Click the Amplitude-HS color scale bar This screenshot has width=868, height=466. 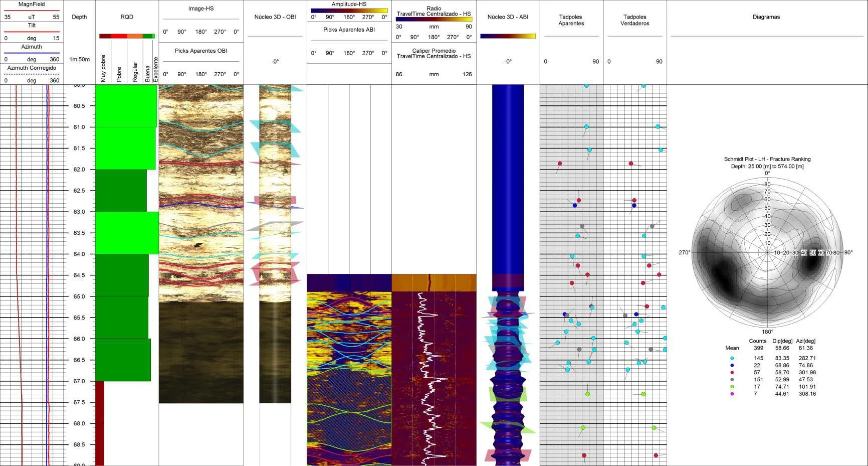pos(349,10)
